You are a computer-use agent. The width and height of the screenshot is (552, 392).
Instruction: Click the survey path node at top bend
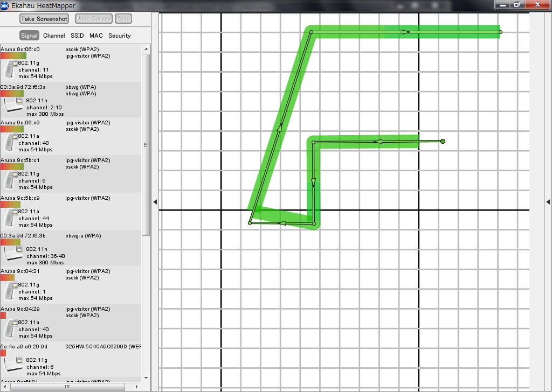coord(311,32)
